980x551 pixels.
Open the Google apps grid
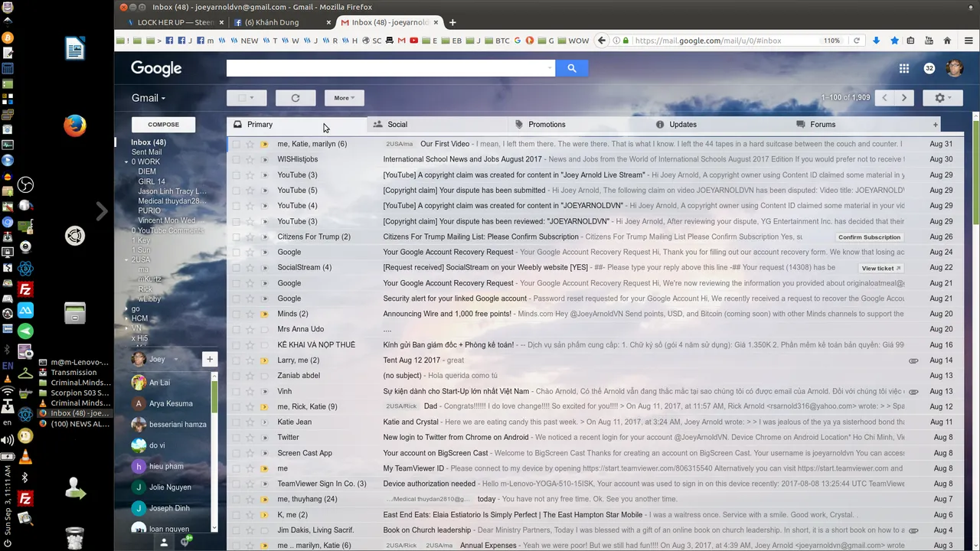tap(904, 68)
